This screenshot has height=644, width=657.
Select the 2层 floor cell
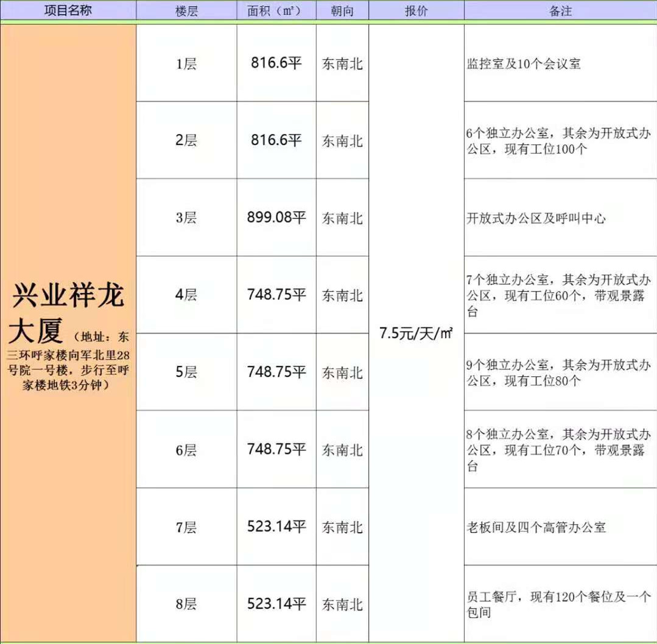click(186, 141)
